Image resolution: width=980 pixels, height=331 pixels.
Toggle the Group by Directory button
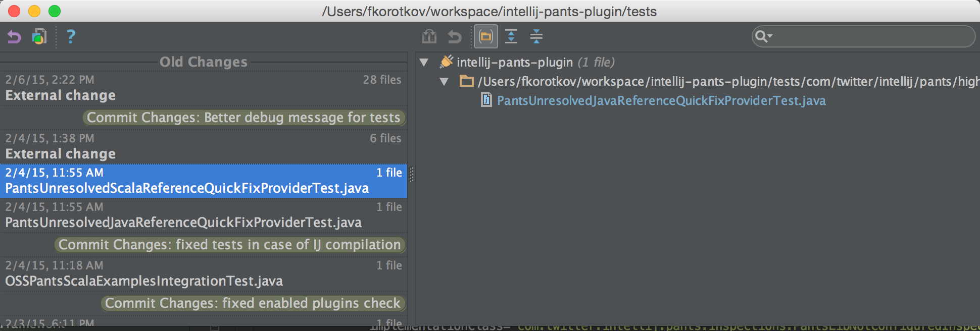(486, 36)
